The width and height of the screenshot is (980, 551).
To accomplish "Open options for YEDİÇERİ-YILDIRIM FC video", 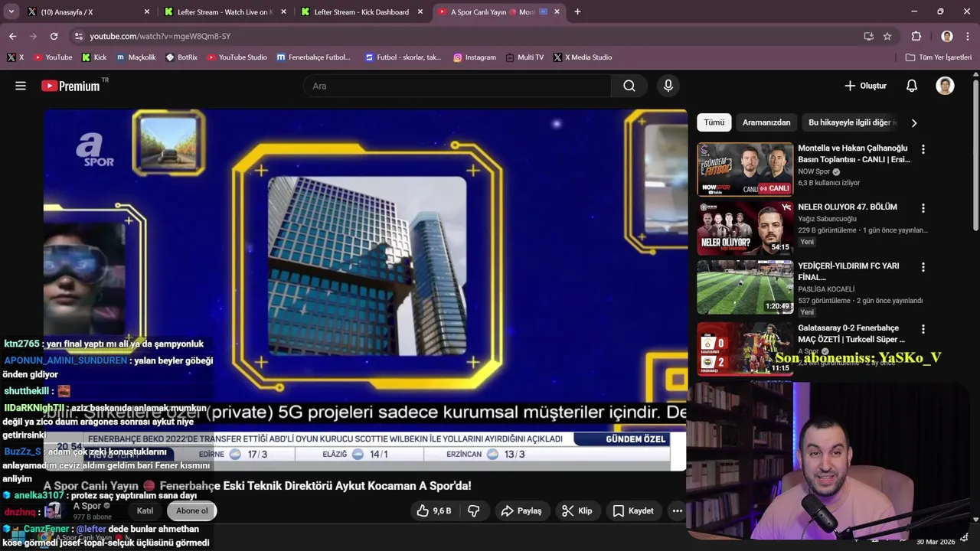I will coord(923,267).
